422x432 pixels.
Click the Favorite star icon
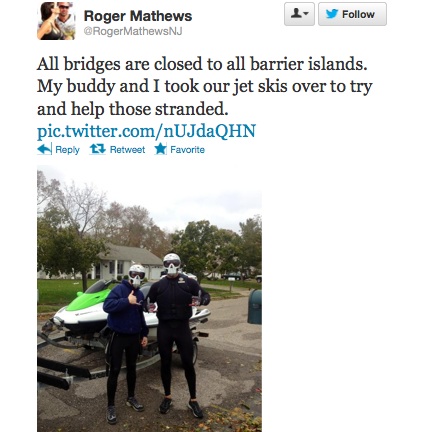pyautogui.click(x=160, y=149)
